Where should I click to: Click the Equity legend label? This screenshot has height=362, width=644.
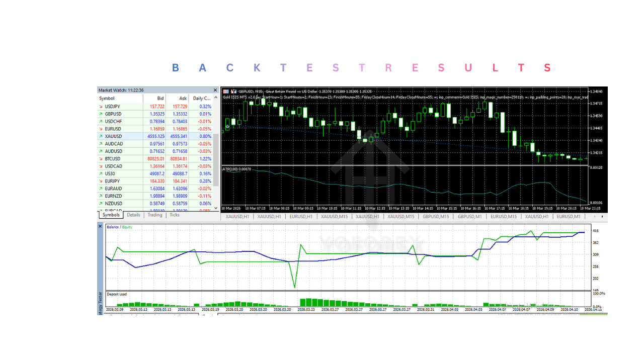click(127, 227)
